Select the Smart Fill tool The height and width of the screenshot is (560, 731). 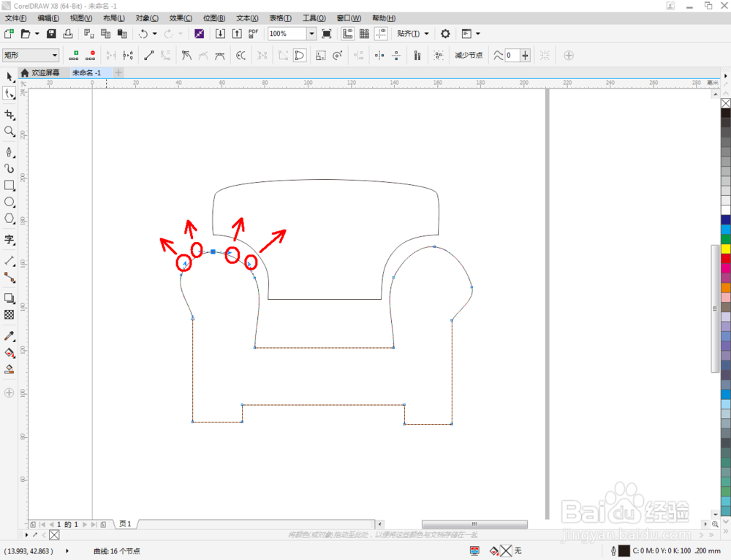click(x=9, y=369)
